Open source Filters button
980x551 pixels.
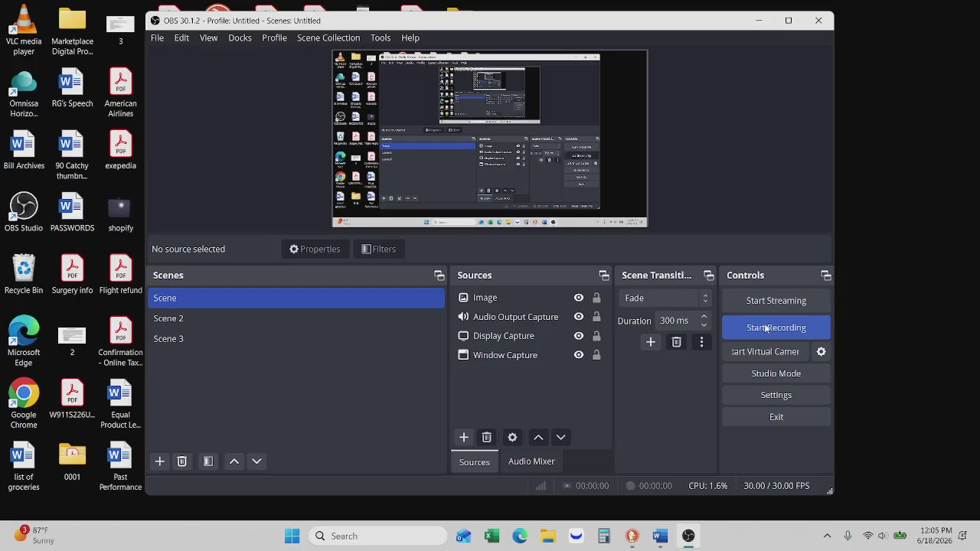click(x=379, y=249)
